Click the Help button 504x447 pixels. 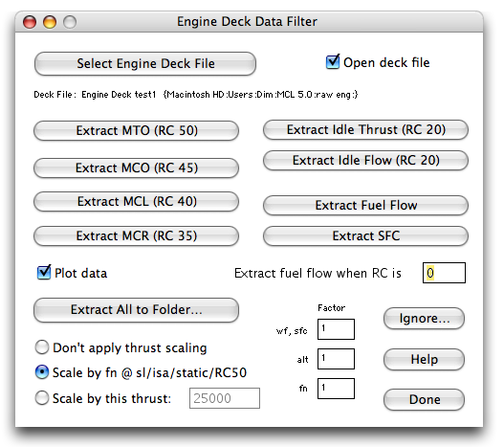point(424,360)
